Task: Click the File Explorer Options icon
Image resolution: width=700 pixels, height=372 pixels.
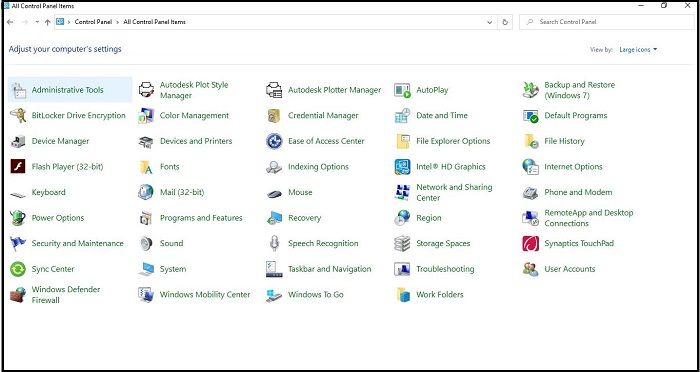Action: pos(402,142)
